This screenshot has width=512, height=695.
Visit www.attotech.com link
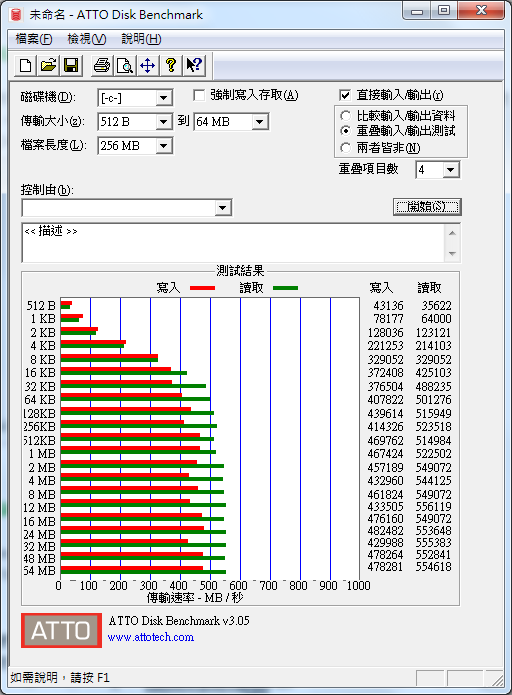(151, 637)
